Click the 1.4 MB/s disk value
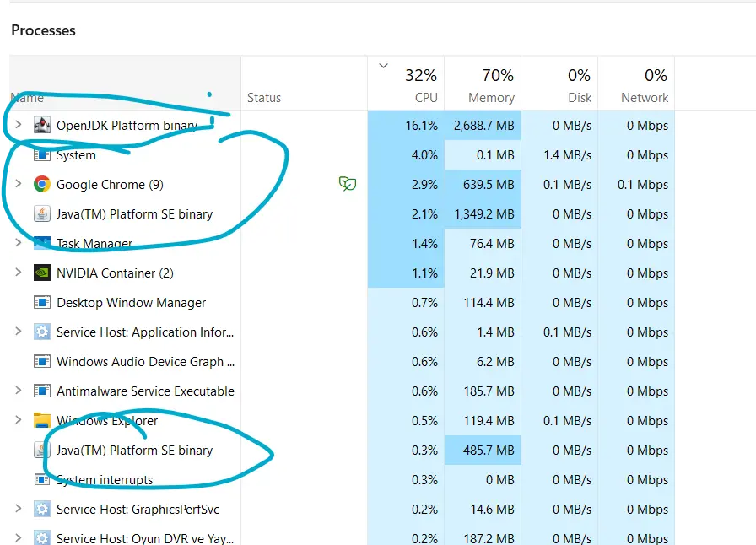This screenshot has height=545, width=756. (x=568, y=155)
